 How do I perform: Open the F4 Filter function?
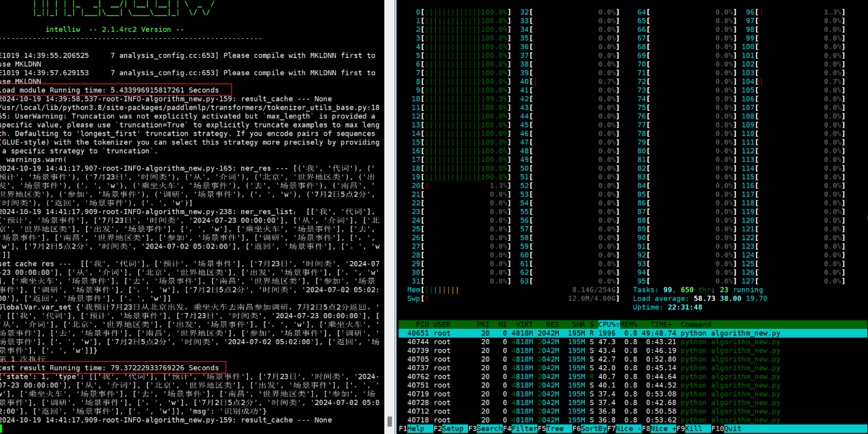point(522,429)
